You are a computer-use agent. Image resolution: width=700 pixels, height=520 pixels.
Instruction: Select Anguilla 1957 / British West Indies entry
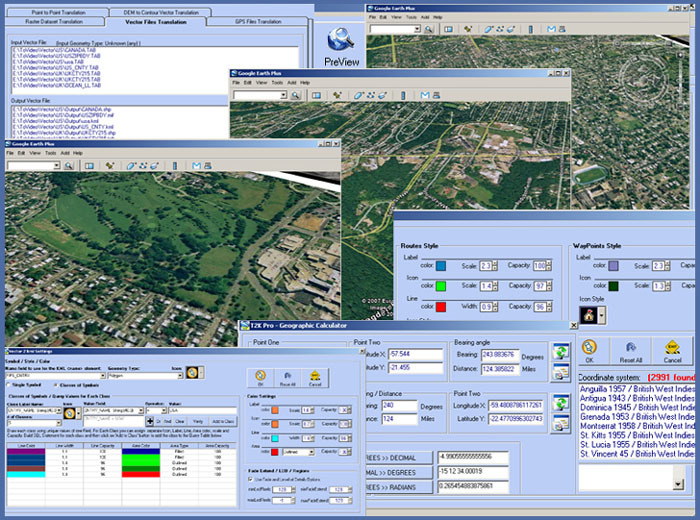point(637,389)
